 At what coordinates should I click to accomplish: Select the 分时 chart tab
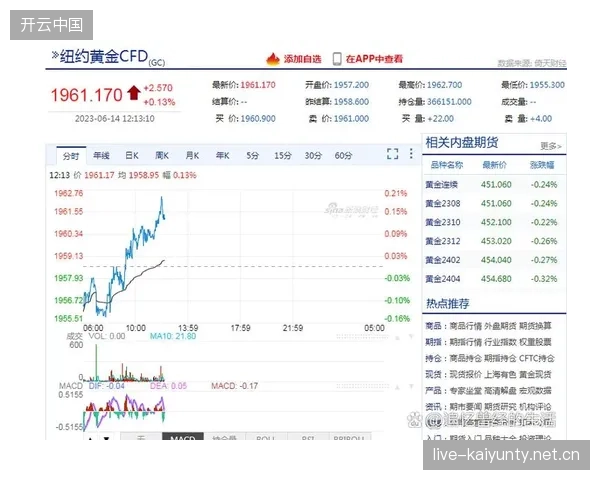pos(71,156)
